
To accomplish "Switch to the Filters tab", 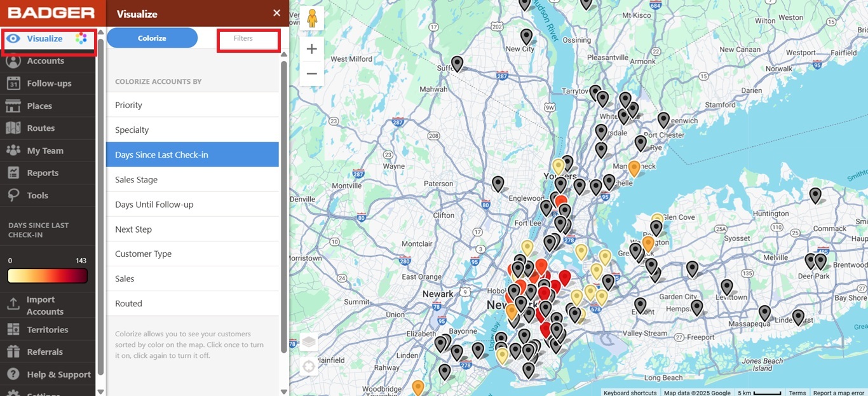I will click(x=243, y=38).
